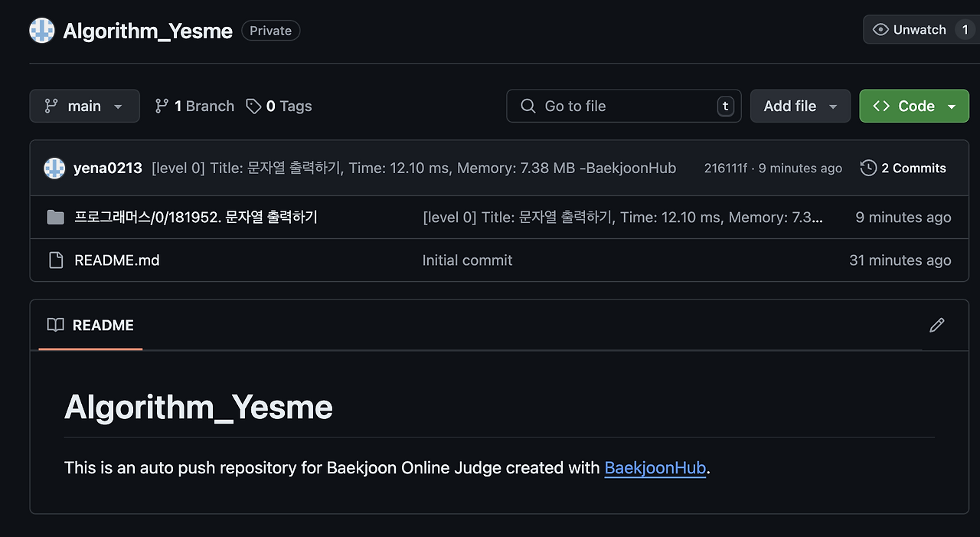
Task: Open the README editor with the pencil icon
Action: pyautogui.click(x=936, y=326)
